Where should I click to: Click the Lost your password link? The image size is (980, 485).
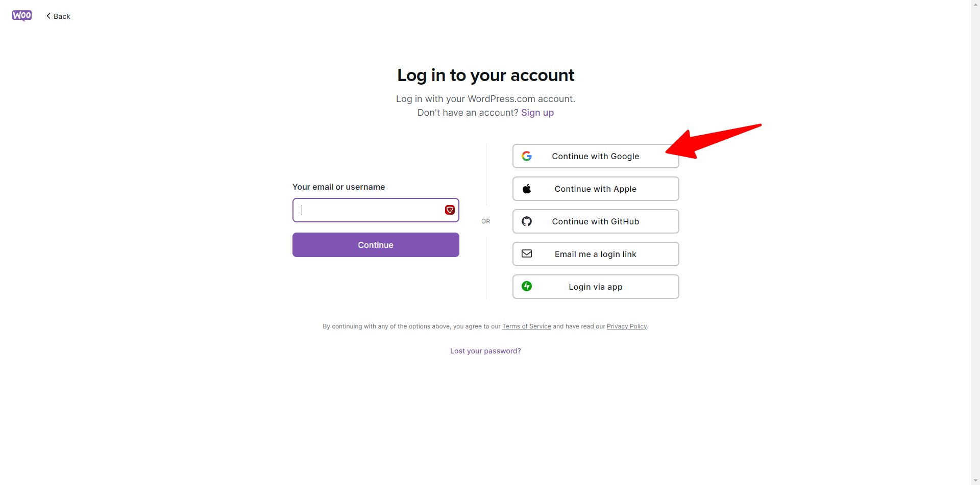pos(485,351)
